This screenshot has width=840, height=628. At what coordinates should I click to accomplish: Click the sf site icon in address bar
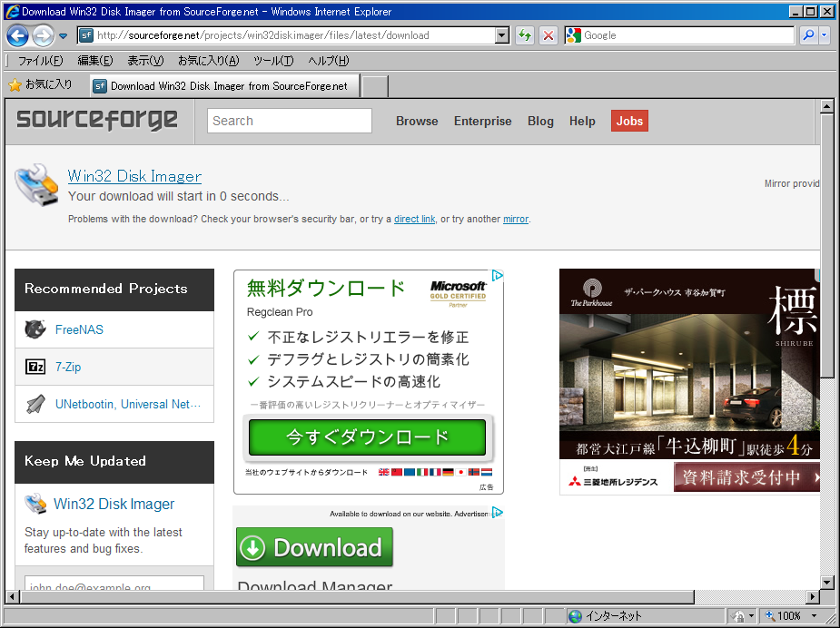pos(85,35)
